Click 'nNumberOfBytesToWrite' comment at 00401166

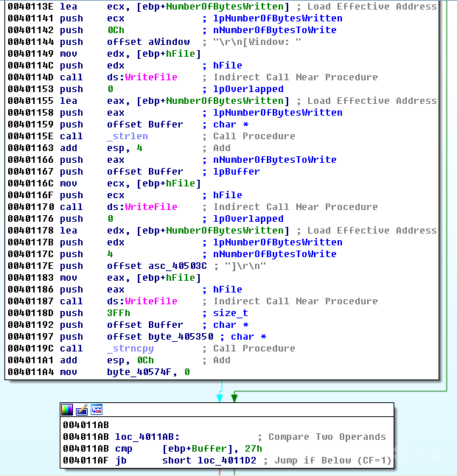tap(275, 160)
